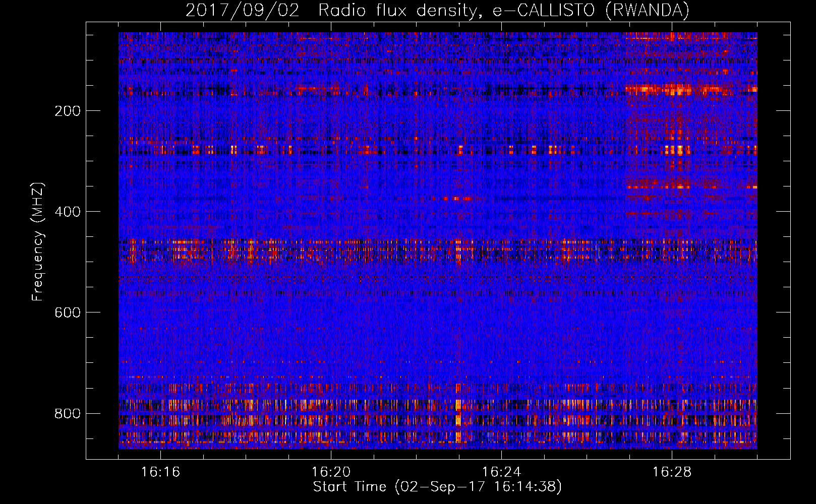Image resolution: width=816 pixels, height=504 pixels.
Task: Click the date '2017/09/02' in the title
Action: (243, 10)
